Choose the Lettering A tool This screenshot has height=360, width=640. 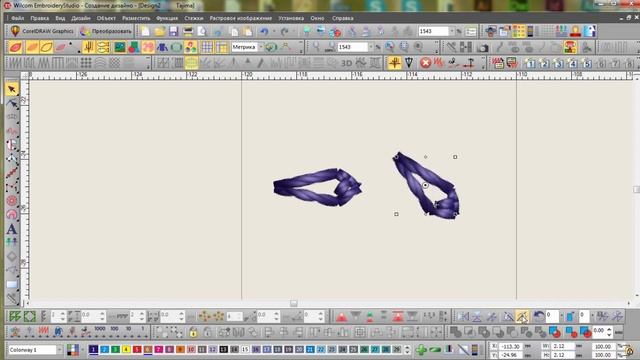pyautogui.click(x=12, y=229)
